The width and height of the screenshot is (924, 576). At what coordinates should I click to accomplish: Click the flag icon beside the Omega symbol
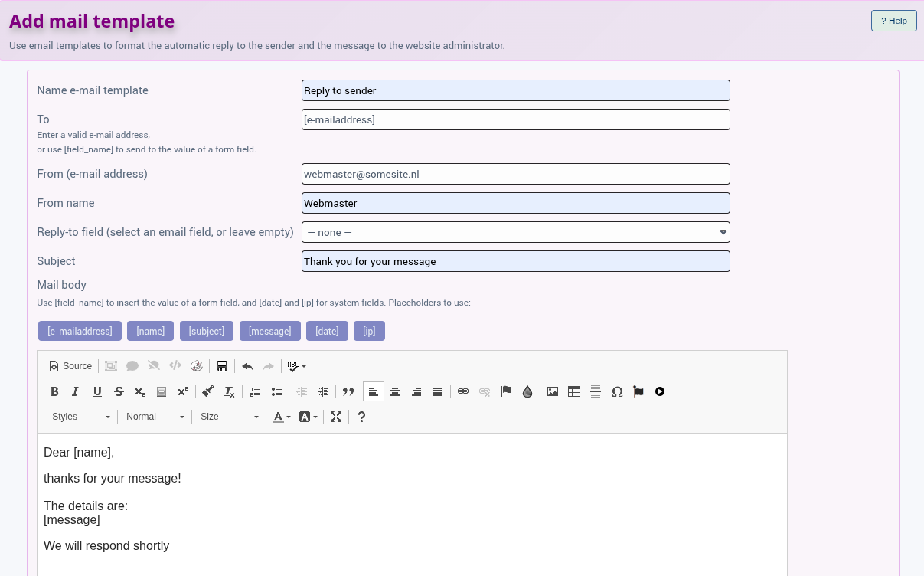tap(638, 391)
